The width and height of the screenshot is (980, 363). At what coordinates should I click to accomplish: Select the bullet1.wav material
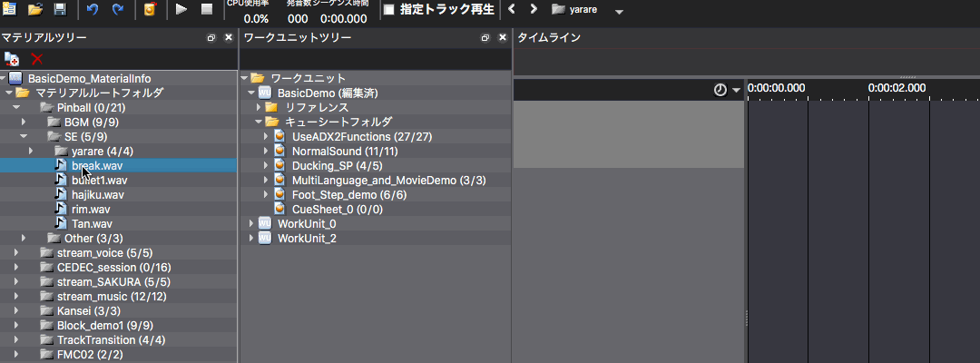pos(99,180)
